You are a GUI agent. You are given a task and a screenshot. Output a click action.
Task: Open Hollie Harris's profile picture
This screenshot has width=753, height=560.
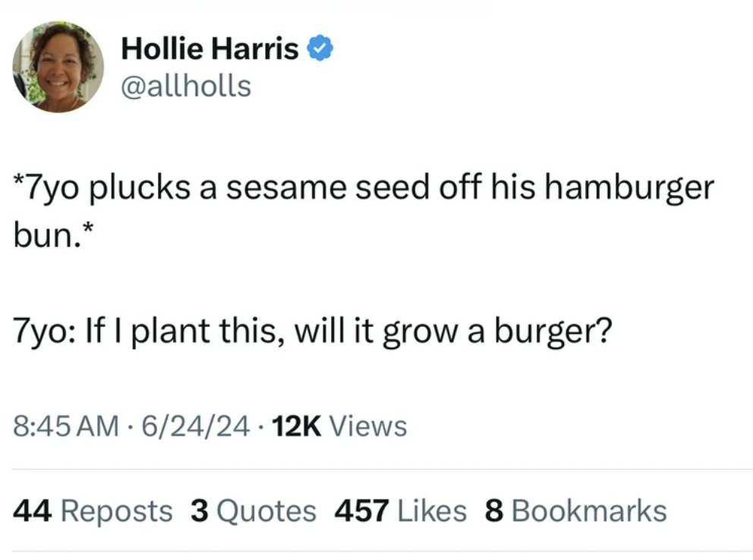tap(58, 67)
